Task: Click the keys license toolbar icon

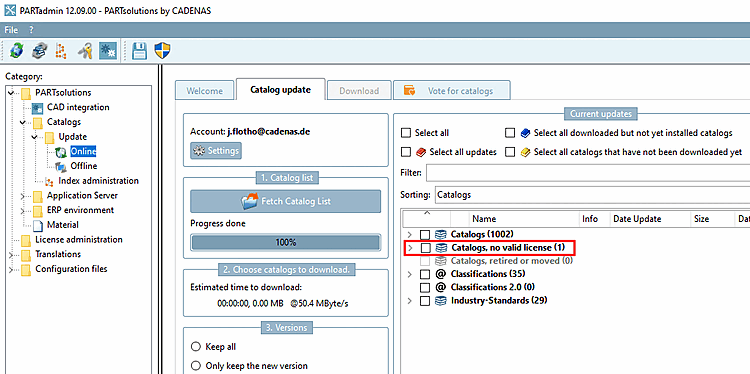Action: coord(85,50)
